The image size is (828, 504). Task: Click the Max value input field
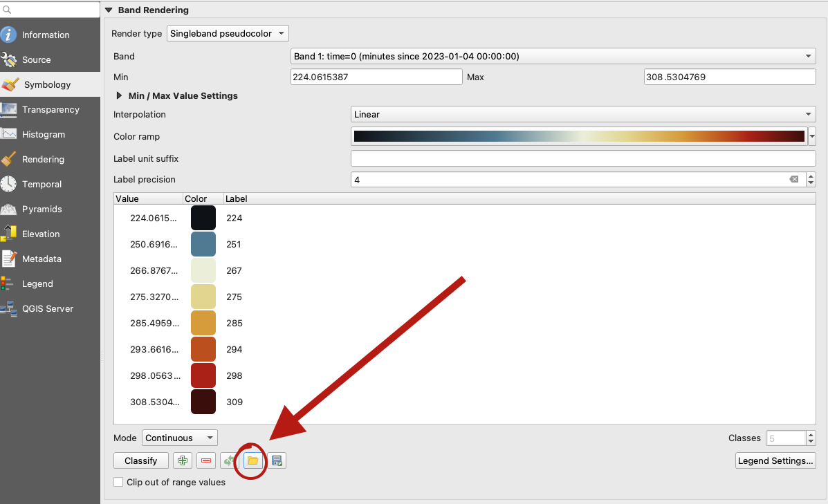pyautogui.click(x=729, y=77)
